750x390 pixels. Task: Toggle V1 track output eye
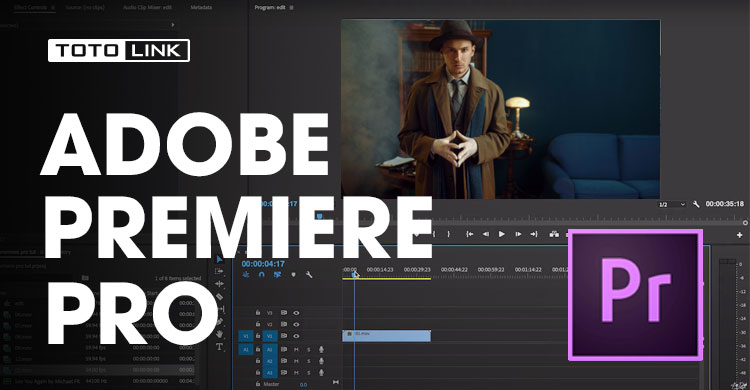(296, 336)
